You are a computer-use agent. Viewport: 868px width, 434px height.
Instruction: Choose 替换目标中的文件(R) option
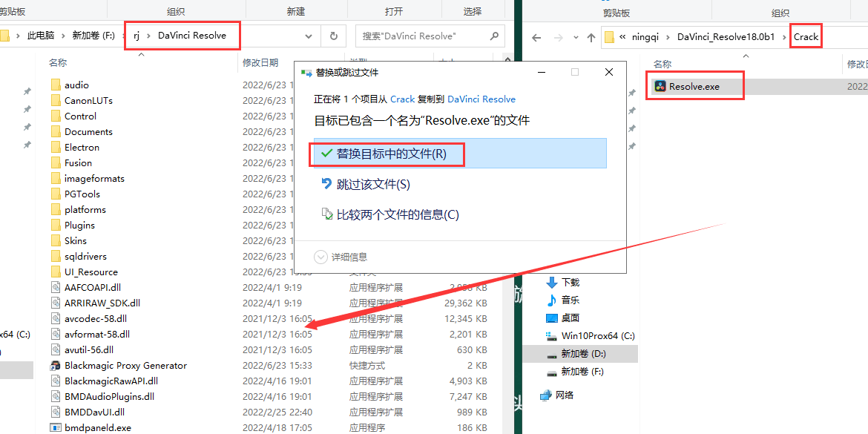click(391, 154)
